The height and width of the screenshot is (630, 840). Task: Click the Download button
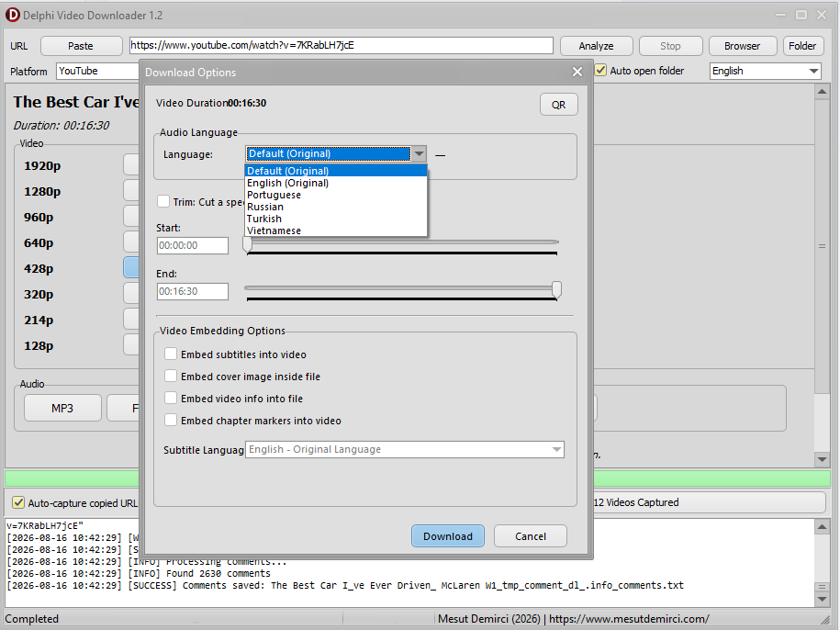(448, 536)
